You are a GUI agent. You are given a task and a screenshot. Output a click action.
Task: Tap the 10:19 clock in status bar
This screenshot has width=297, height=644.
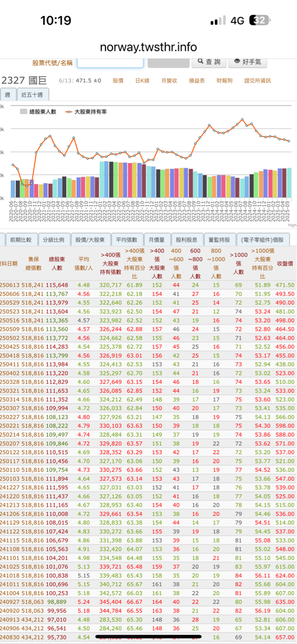[x=55, y=21]
